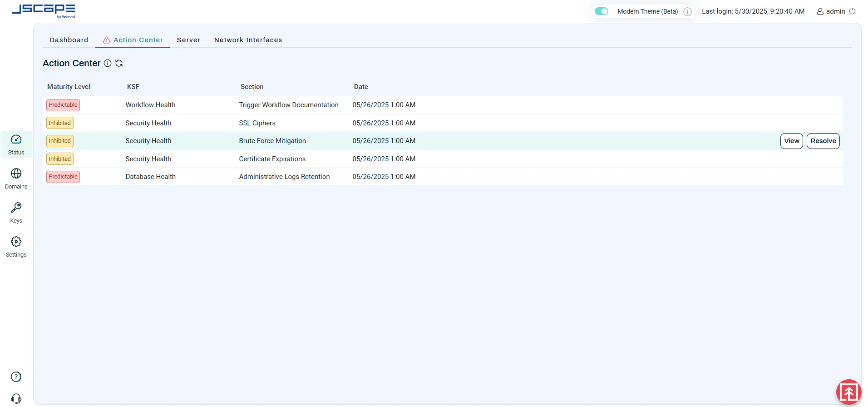Click Predictable badge on Workflow Health row
This screenshot has height=407, width=868.
point(63,105)
